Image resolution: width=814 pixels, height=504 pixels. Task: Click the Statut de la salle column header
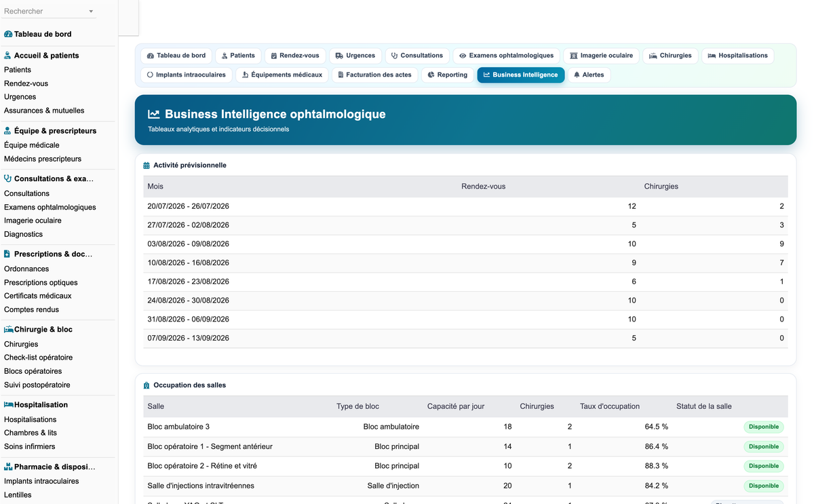[704, 406]
